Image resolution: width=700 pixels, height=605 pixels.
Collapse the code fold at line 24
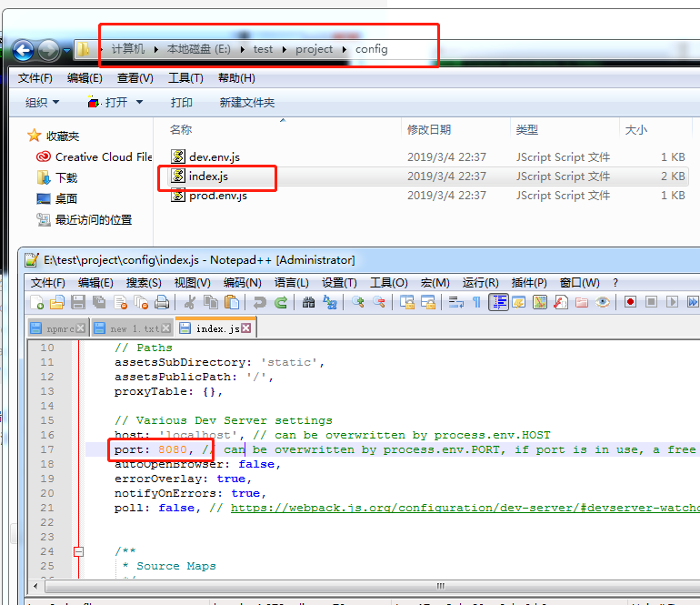tap(78, 552)
